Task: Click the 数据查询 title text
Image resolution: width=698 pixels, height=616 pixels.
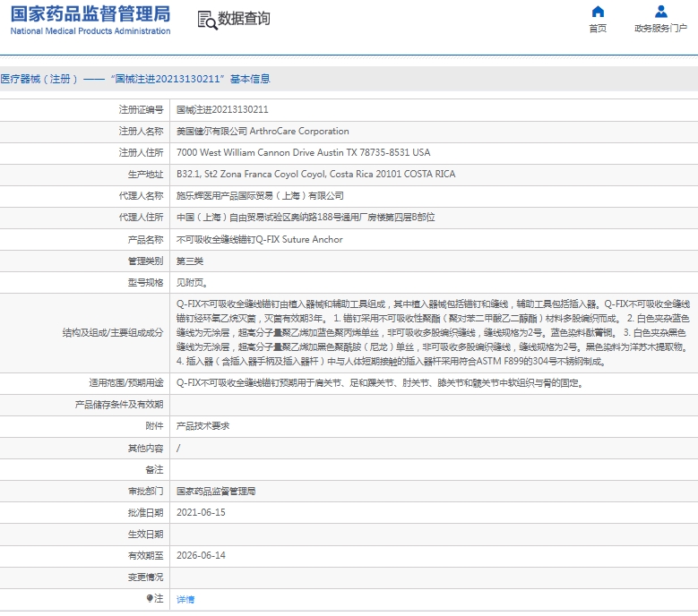Action: point(244,19)
